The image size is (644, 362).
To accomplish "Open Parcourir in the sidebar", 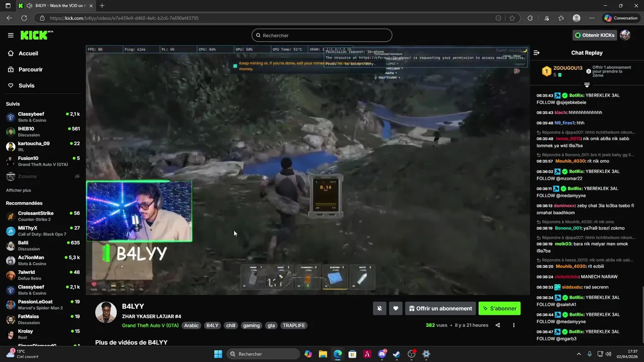I will pyautogui.click(x=30, y=69).
